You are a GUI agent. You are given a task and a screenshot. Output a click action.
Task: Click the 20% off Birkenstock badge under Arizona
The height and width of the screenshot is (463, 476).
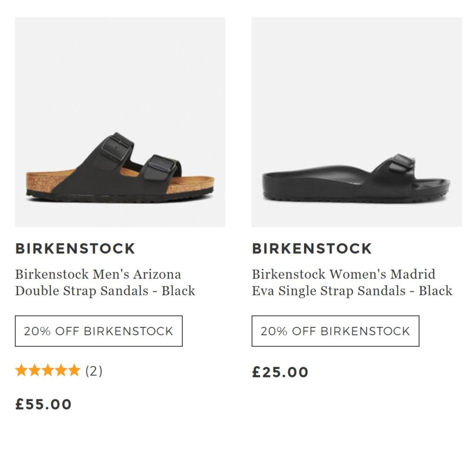(x=99, y=331)
